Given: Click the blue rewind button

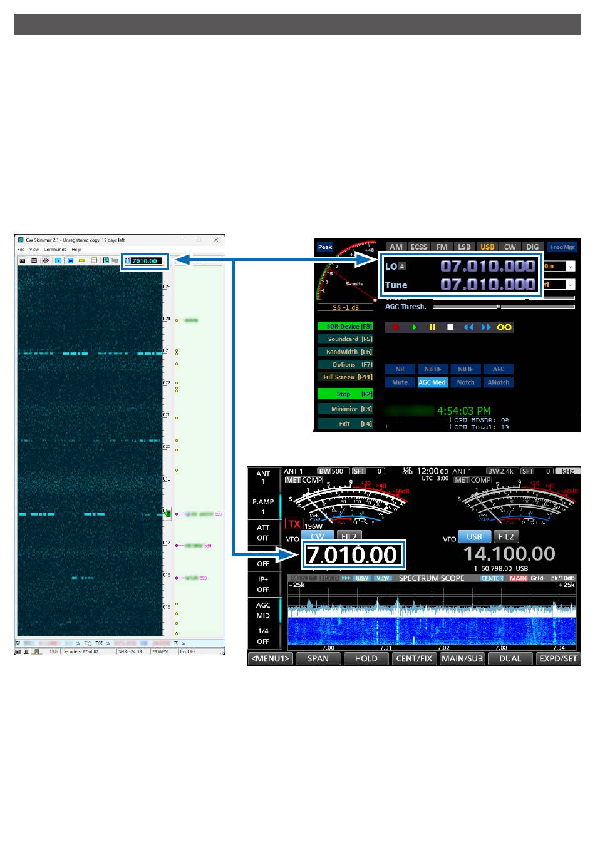Looking at the screenshot, I should 468,327.
